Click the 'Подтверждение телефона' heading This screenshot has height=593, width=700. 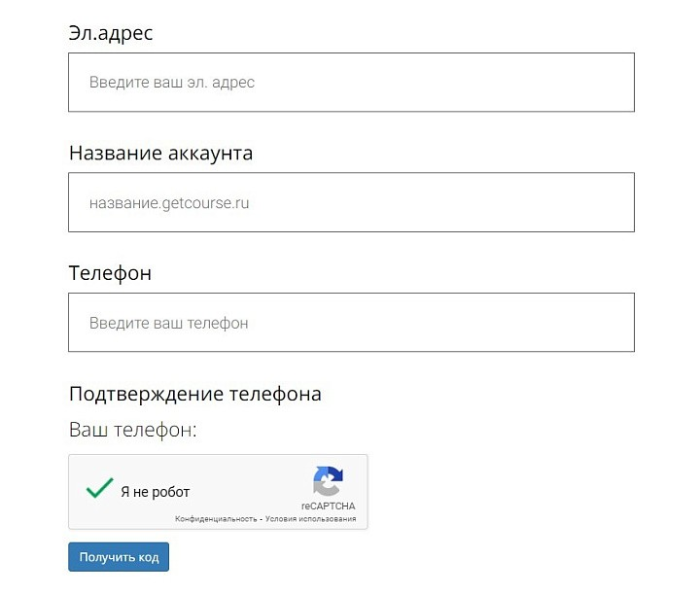[195, 395]
